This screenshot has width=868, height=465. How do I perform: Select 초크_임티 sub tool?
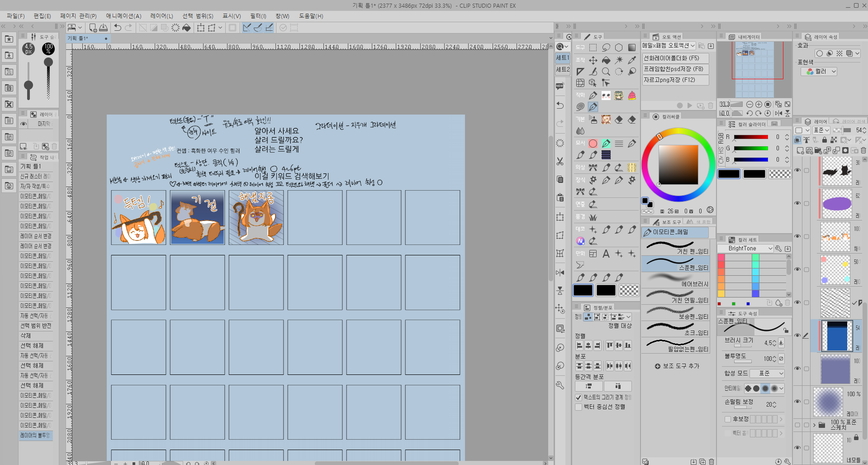pyautogui.click(x=675, y=329)
